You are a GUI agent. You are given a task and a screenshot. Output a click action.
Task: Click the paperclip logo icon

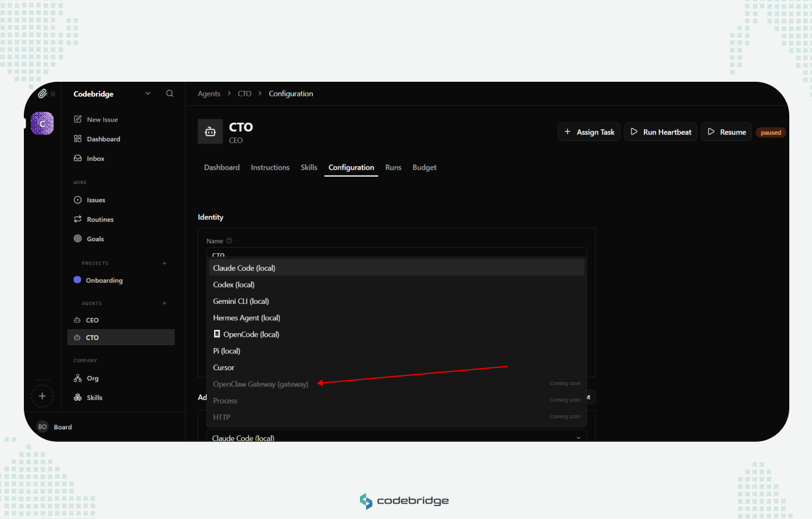(43, 94)
